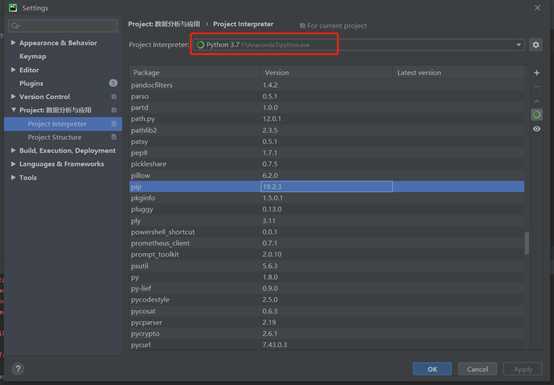This screenshot has height=385, width=554.
Task: Click the Cancel button
Action: tap(477, 369)
